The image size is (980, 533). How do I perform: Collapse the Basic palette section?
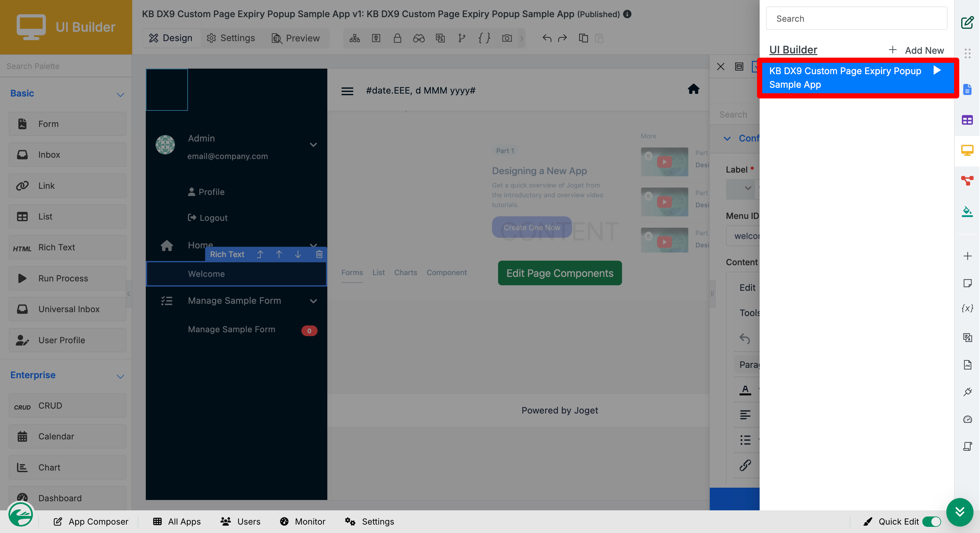point(120,95)
